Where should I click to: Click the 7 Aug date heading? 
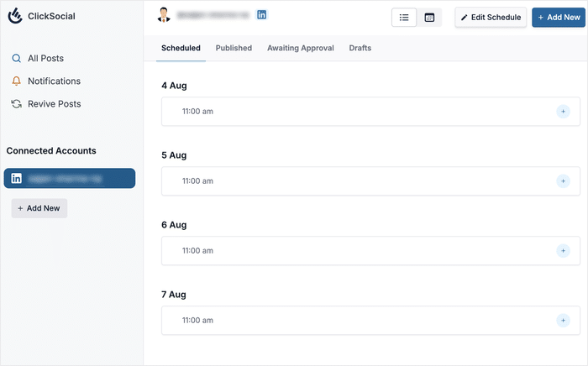(x=174, y=295)
